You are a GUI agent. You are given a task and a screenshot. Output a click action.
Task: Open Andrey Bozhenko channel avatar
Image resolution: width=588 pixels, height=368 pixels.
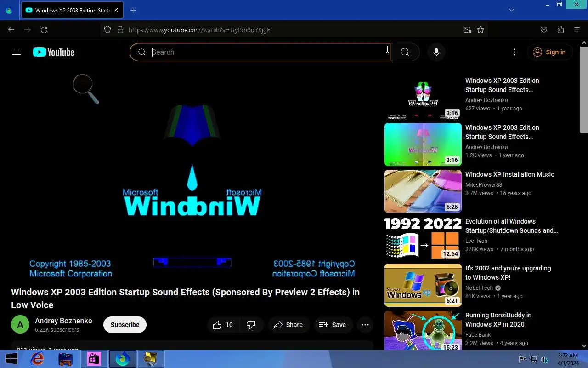tap(20, 325)
